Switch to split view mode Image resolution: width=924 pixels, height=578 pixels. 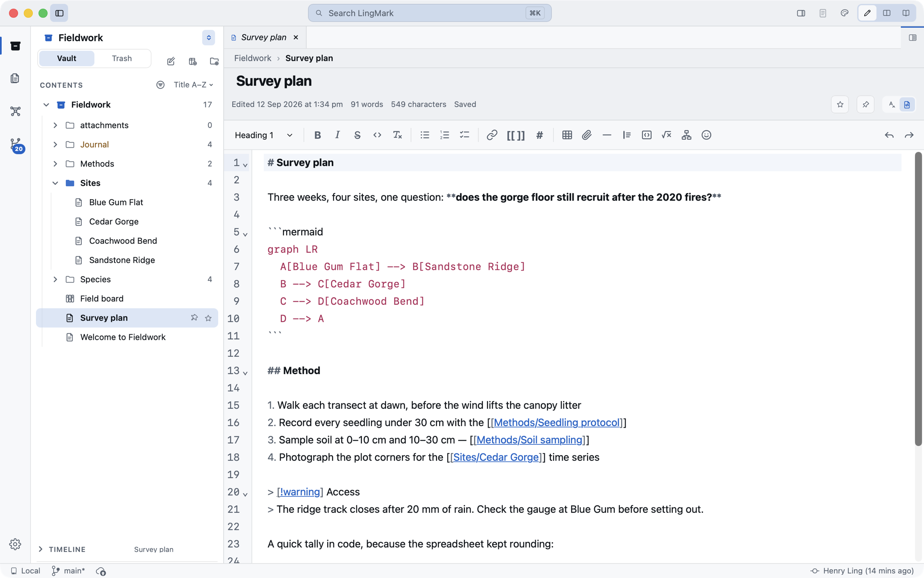[887, 13]
